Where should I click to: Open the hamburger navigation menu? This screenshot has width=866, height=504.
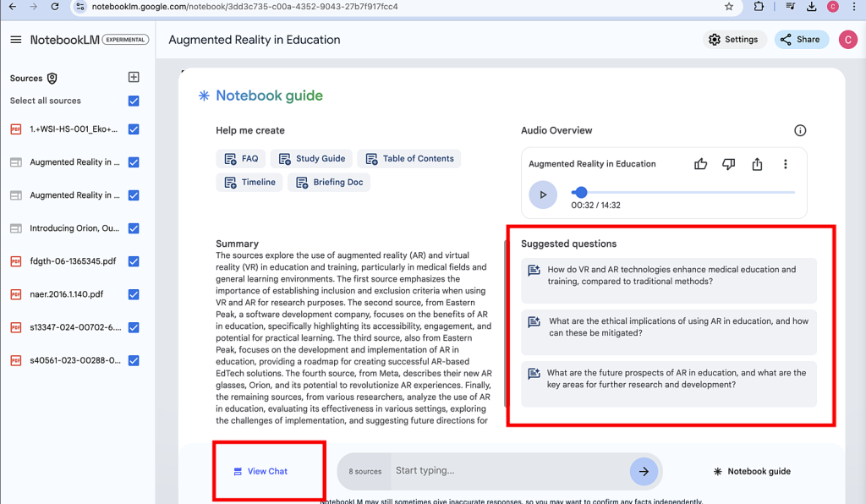[15, 40]
